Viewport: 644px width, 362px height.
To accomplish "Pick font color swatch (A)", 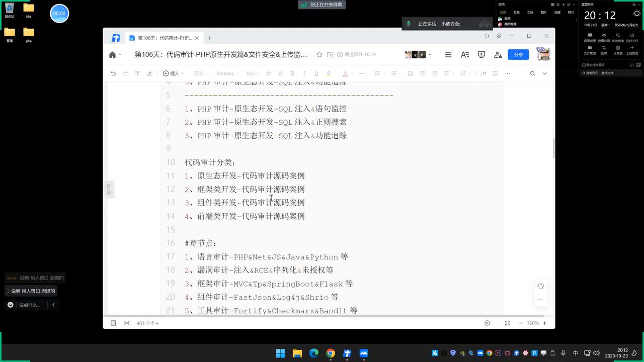I will [x=345, y=73].
